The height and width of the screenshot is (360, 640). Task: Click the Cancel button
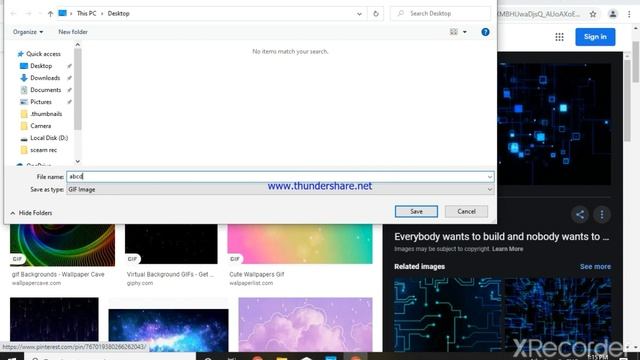click(466, 211)
